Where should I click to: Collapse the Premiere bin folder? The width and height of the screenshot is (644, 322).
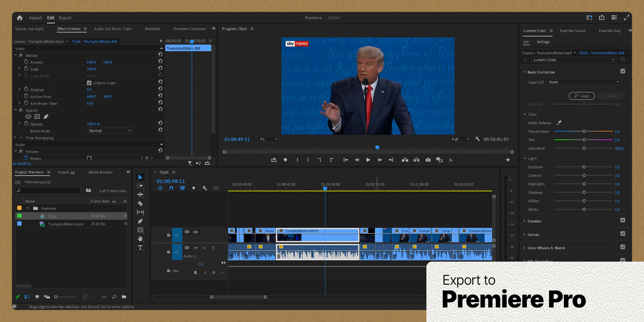tap(28, 209)
